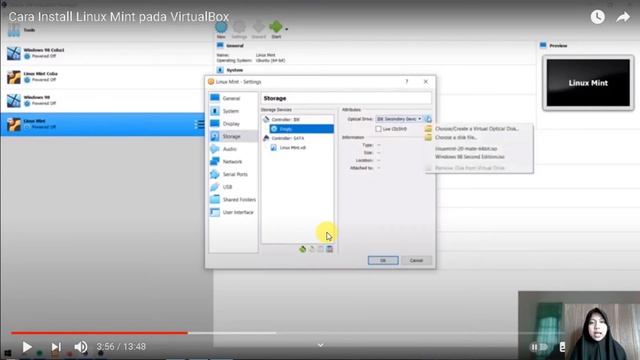Click the Settings dialog help question mark
This screenshot has height=360, width=640.
coord(407,82)
